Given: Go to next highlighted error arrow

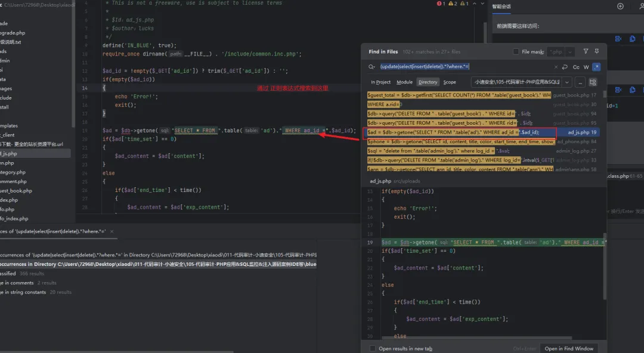Looking at the screenshot, I should (x=482, y=4).
